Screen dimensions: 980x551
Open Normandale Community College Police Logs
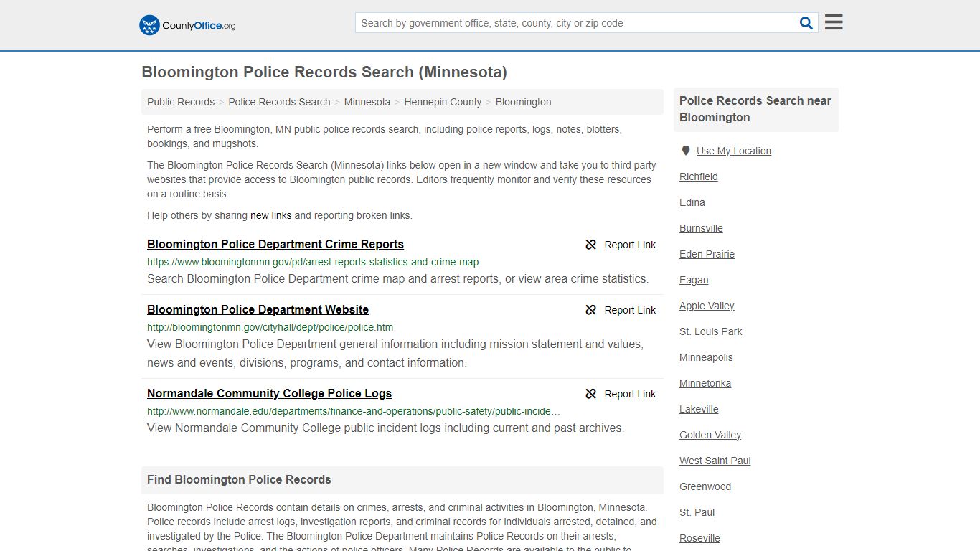[x=269, y=393]
